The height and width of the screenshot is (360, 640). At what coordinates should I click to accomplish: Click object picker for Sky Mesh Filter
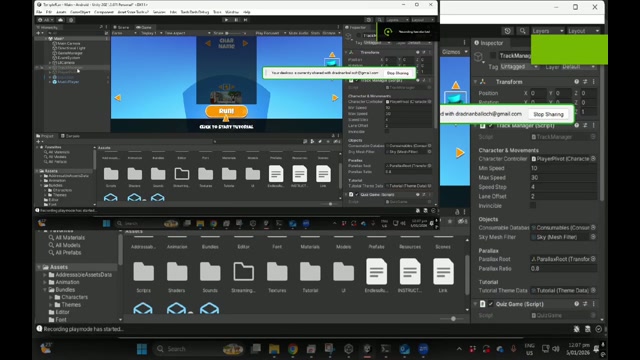click(x=593, y=237)
